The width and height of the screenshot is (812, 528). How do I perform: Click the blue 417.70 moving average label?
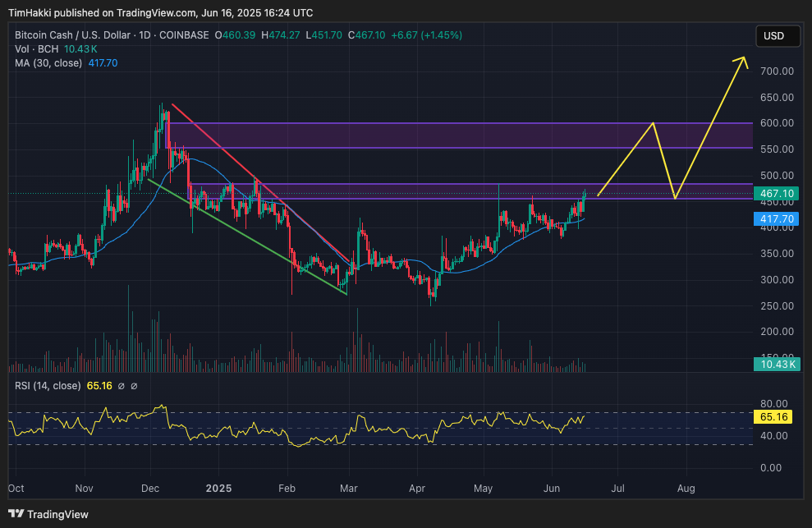click(777, 219)
